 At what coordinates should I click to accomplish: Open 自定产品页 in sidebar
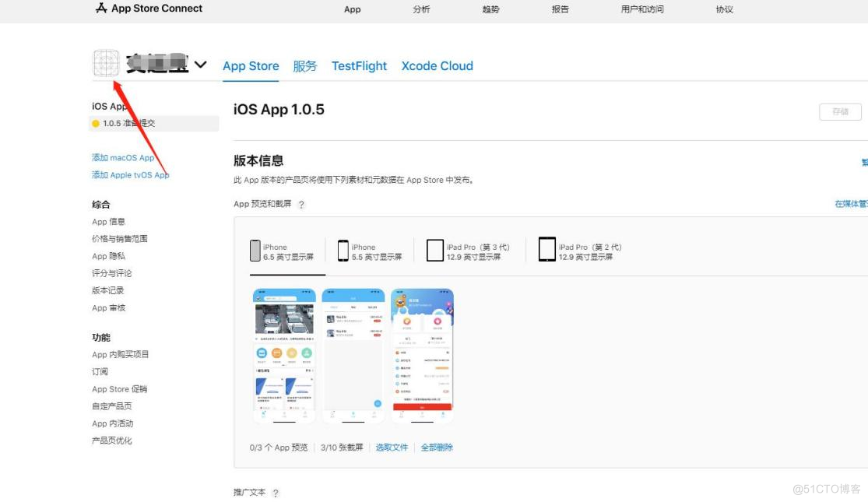point(112,405)
